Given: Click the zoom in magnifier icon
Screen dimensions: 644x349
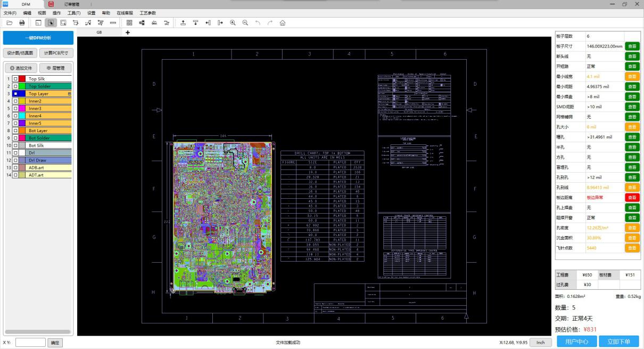Looking at the screenshot, I should point(233,23).
